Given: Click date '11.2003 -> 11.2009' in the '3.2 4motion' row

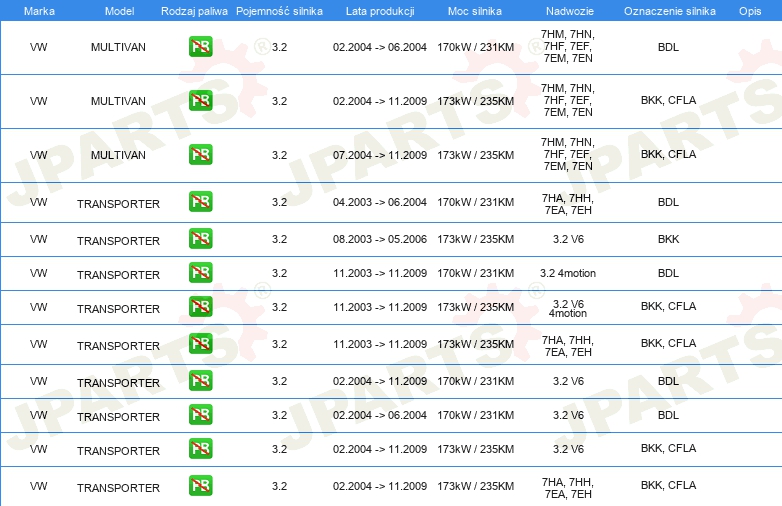Looking at the screenshot, I should tap(380, 273).
